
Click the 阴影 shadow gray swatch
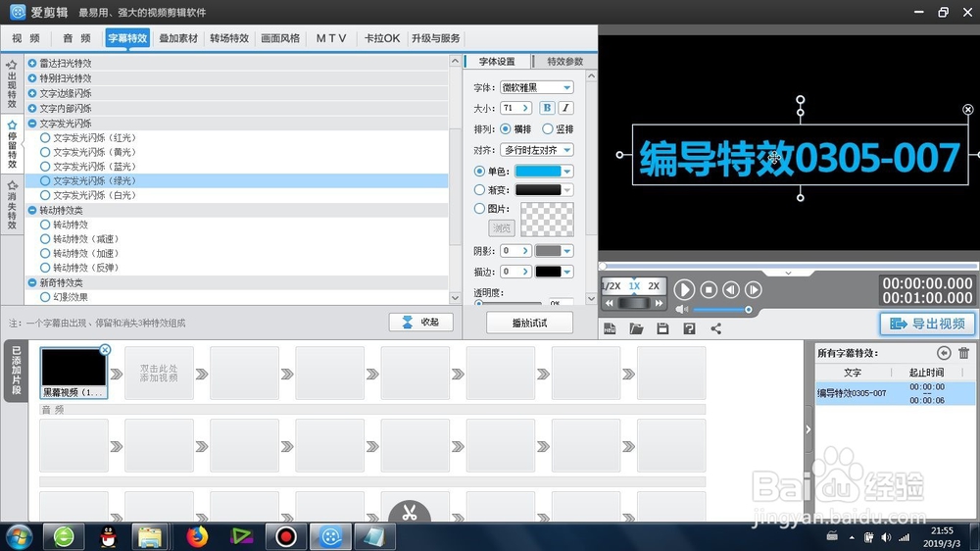pos(548,251)
